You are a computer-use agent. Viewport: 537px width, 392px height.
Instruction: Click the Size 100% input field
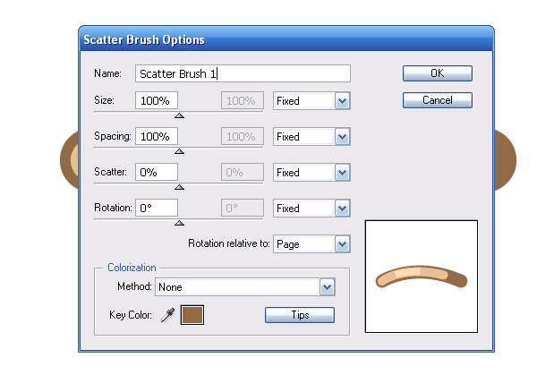(157, 100)
